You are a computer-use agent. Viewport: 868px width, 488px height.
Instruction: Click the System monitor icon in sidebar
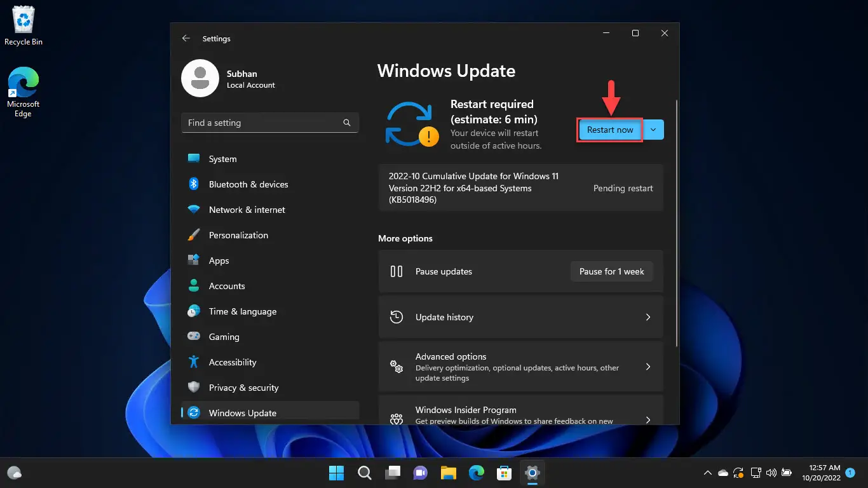pyautogui.click(x=194, y=159)
